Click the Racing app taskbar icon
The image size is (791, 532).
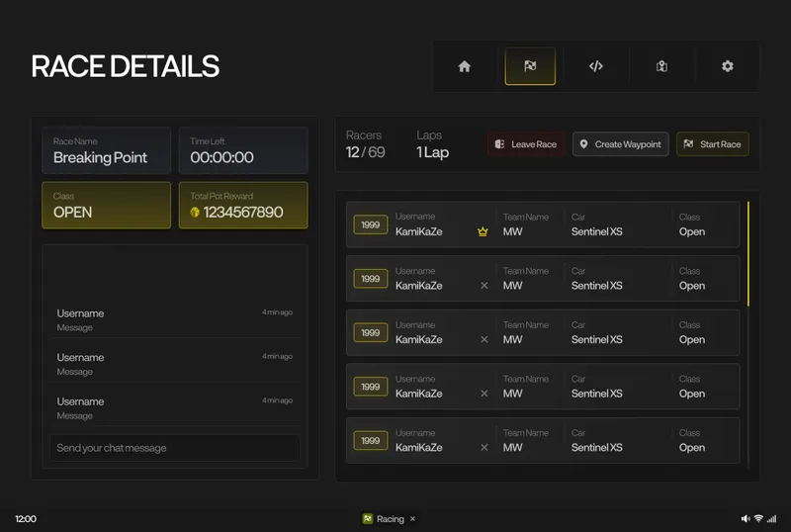coord(368,518)
